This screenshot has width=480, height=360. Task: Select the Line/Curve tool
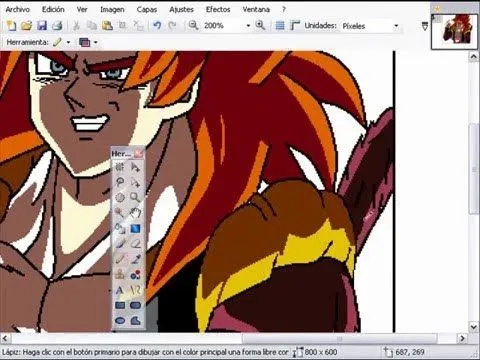click(x=135, y=290)
